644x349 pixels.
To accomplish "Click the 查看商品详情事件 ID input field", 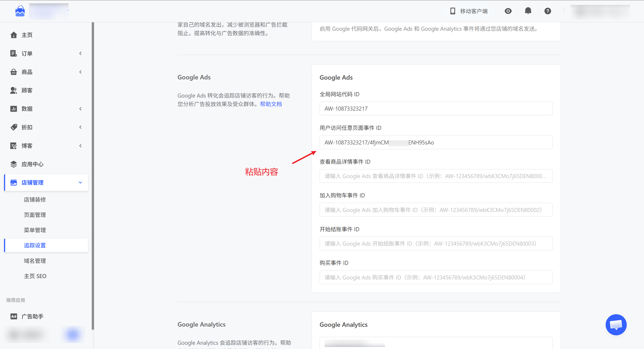I will [x=436, y=176].
